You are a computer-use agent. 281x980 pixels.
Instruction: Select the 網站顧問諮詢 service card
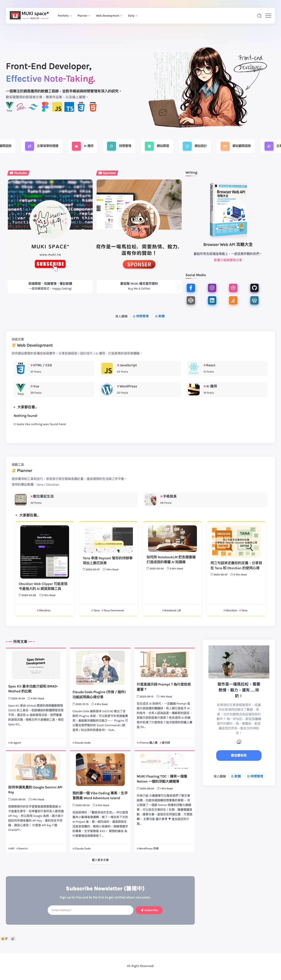(x=236, y=146)
